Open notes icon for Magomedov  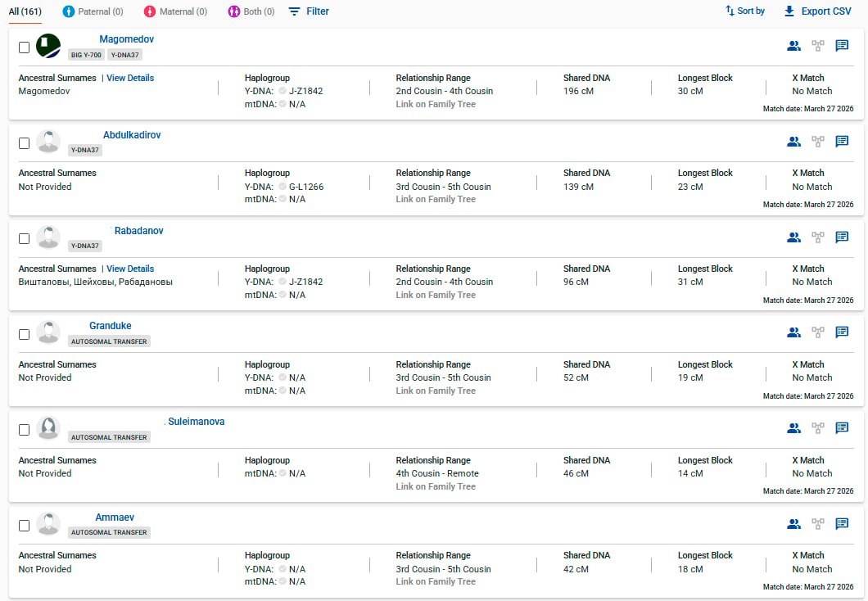pyautogui.click(x=842, y=45)
